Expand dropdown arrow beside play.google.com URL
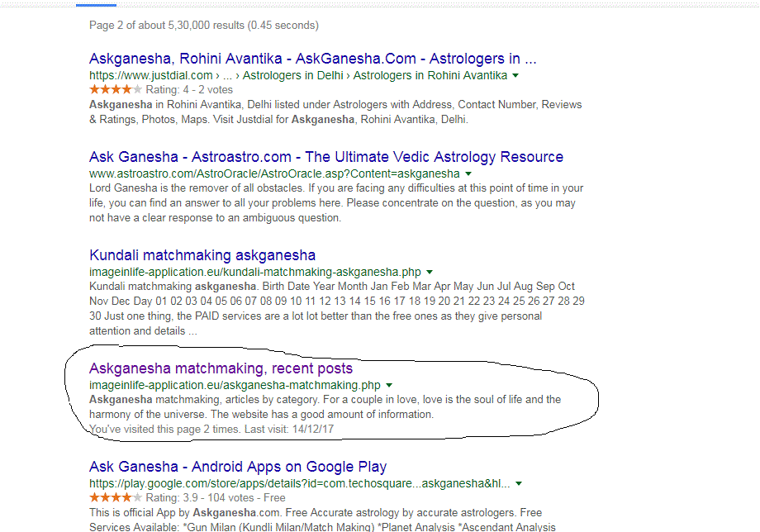Screen dimensions: 760x532 [x=519, y=483]
